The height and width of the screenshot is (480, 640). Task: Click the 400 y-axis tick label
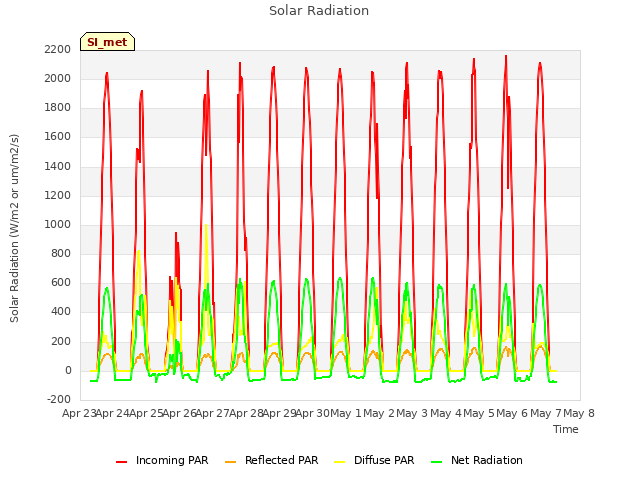tap(61, 312)
